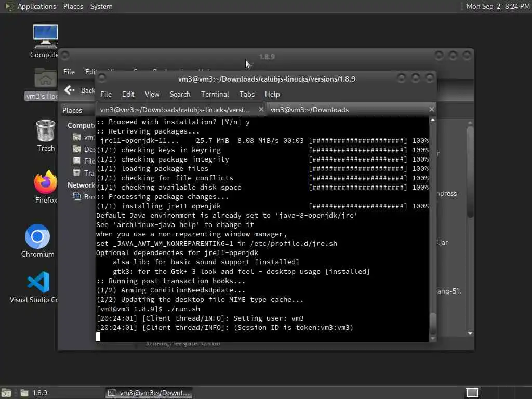Open the file manager File menu
The height and width of the screenshot is (399, 532).
69,72
